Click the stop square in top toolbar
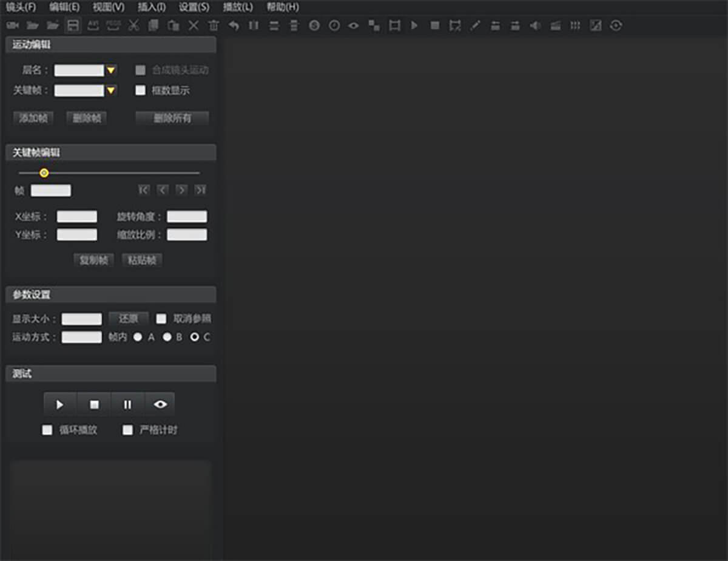This screenshot has height=561, width=728. (x=435, y=25)
